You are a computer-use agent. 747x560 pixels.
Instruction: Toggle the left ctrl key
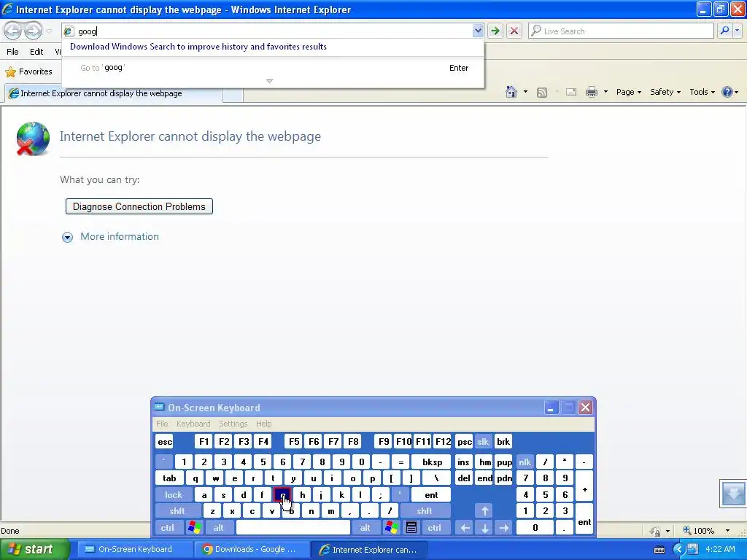tap(167, 528)
